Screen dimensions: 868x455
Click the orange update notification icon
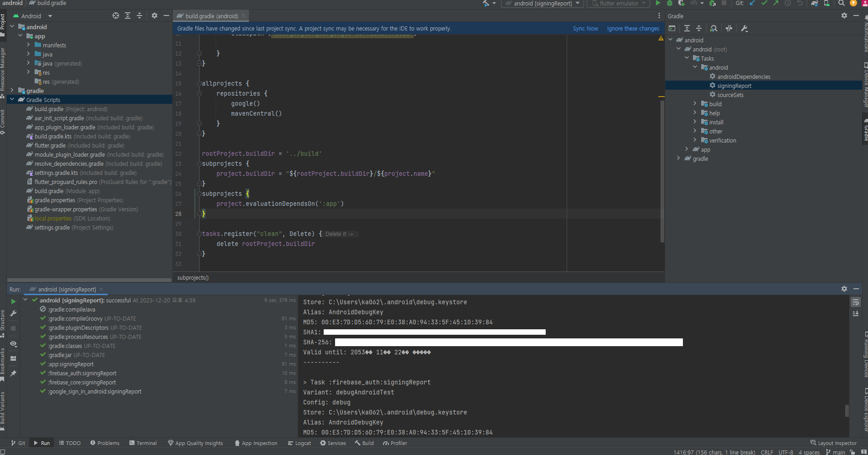(853, 3)
